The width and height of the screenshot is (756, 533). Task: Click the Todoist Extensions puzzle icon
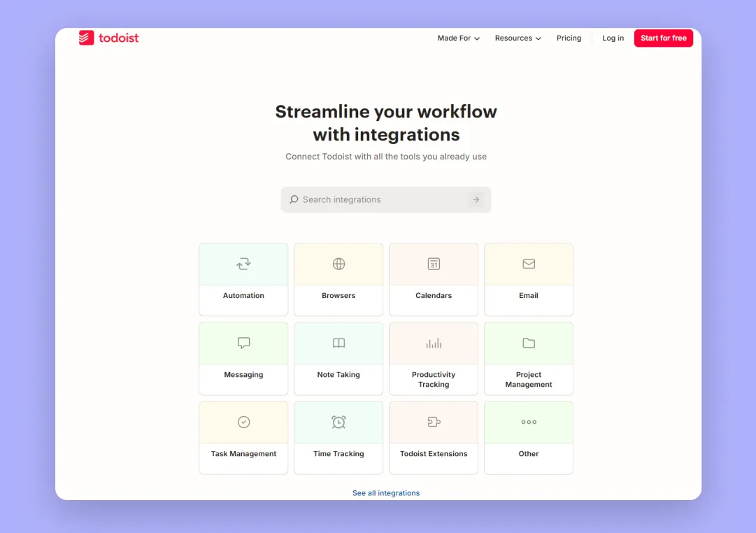[x=434, y=422]
